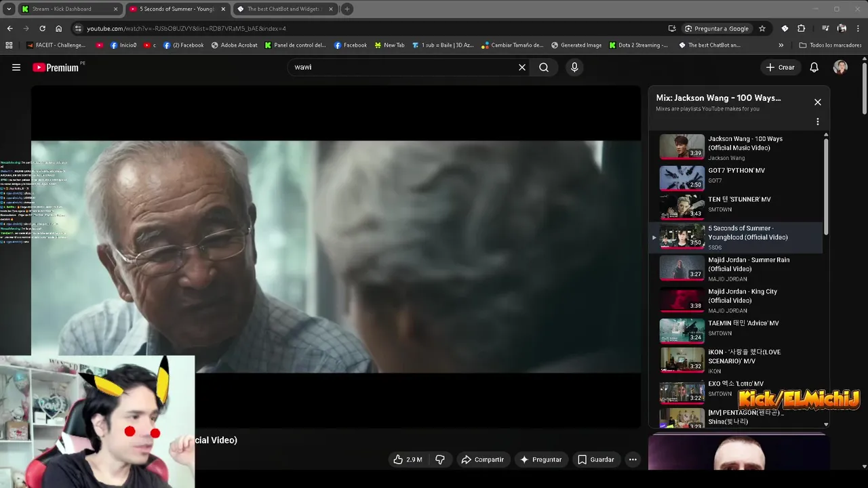Open Chrome media controls icon
Screen dimensions: 868x488
tap(825, 28)
